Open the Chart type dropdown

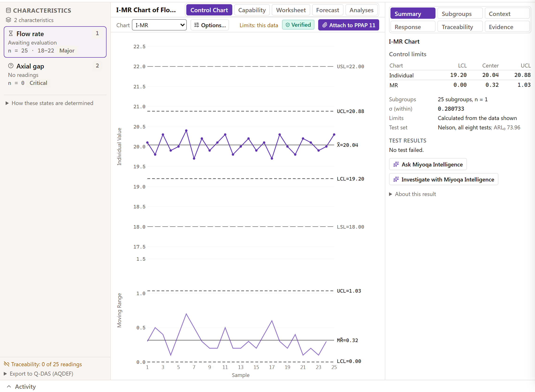159,25
